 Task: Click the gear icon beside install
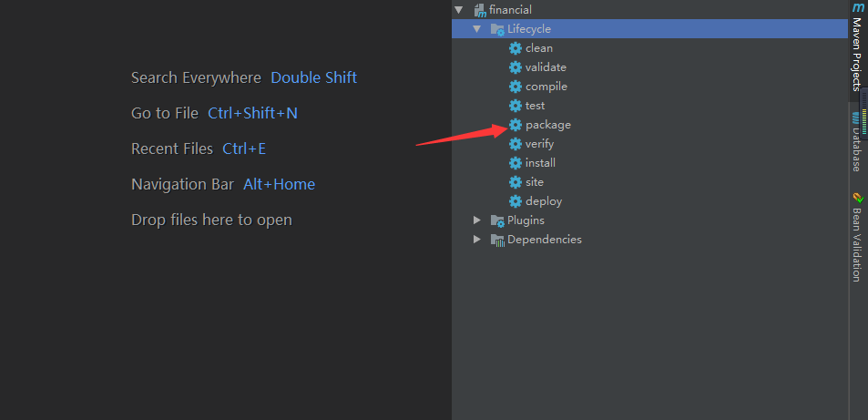coord(516,163)
